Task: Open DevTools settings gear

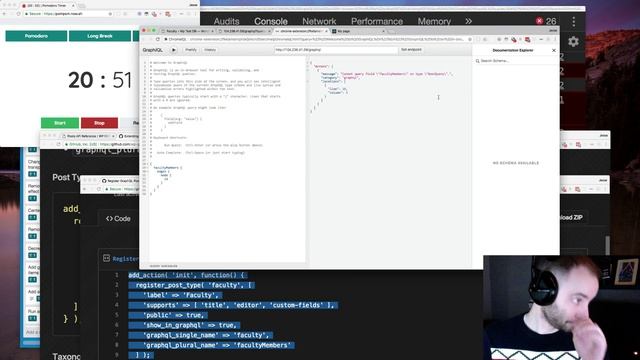Action: click(x=573, y=42)
